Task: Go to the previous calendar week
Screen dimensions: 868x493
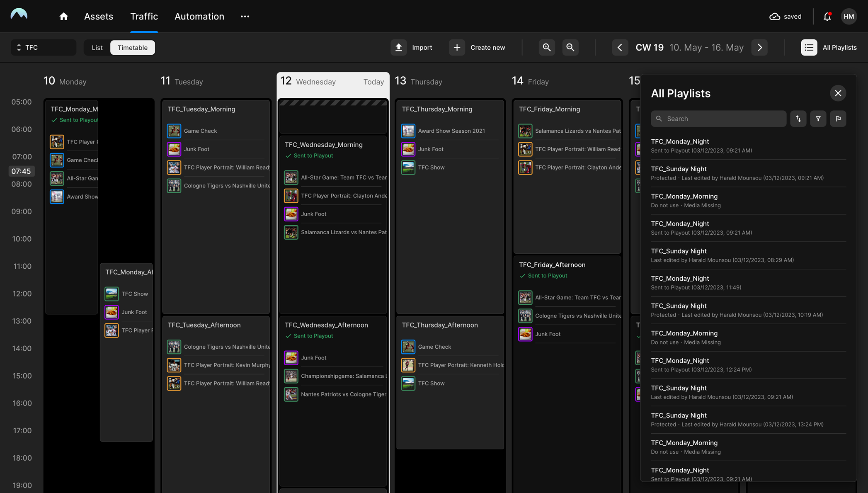Action: (620, 47)
